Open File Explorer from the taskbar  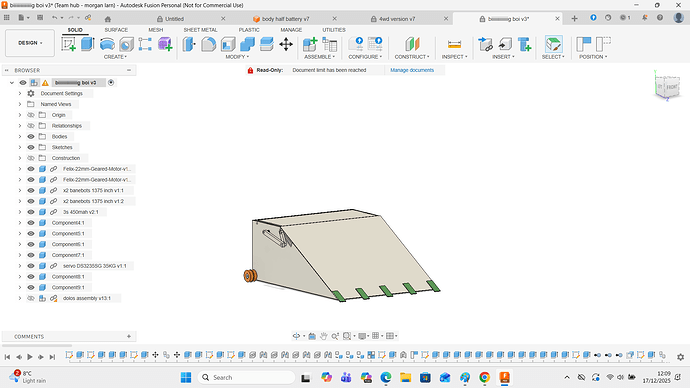(x=405, y=377)
